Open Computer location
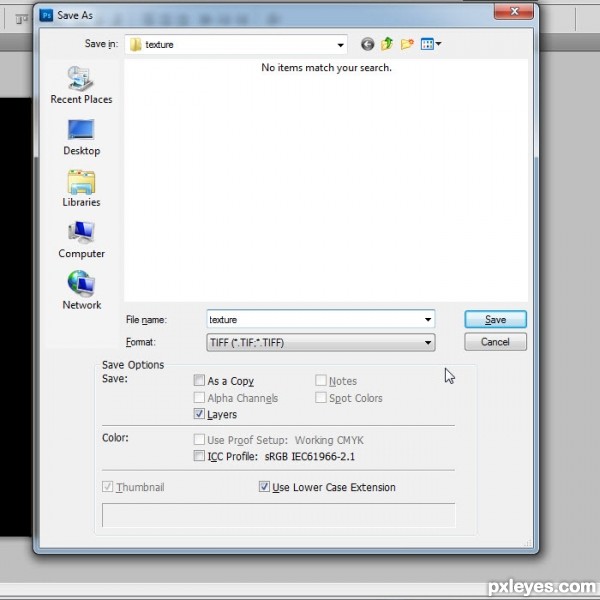The image size is (600, 600). (81, 240)
